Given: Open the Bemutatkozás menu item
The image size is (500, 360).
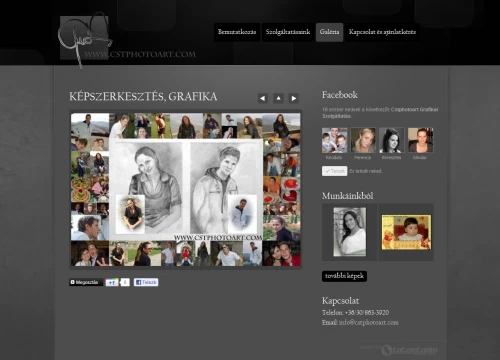Looking at the screenshot, I should (237, 32).
